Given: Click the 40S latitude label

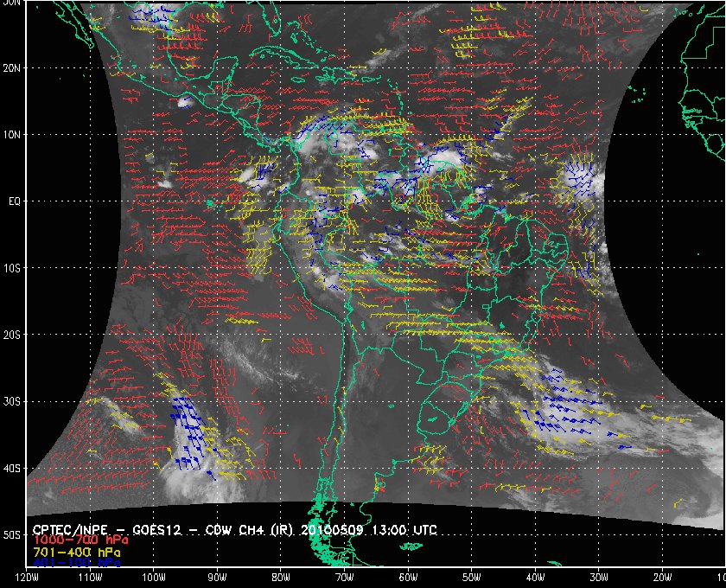Looking at the screenshot, I should (12, 469).
